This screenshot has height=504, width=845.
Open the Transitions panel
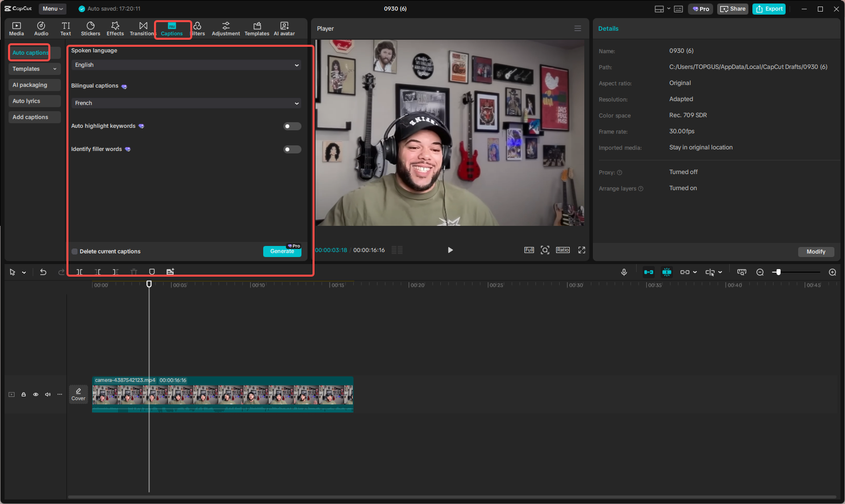point(142,28)
